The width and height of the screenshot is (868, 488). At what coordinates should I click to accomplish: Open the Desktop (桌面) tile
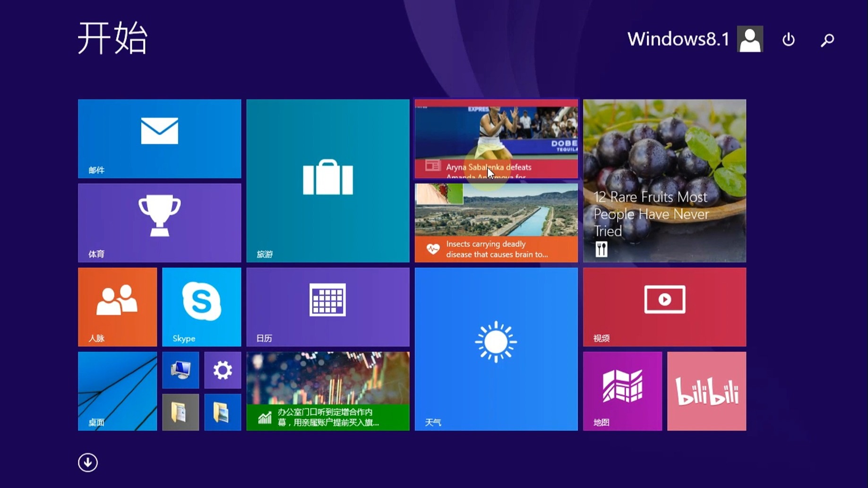click(117, 391)
